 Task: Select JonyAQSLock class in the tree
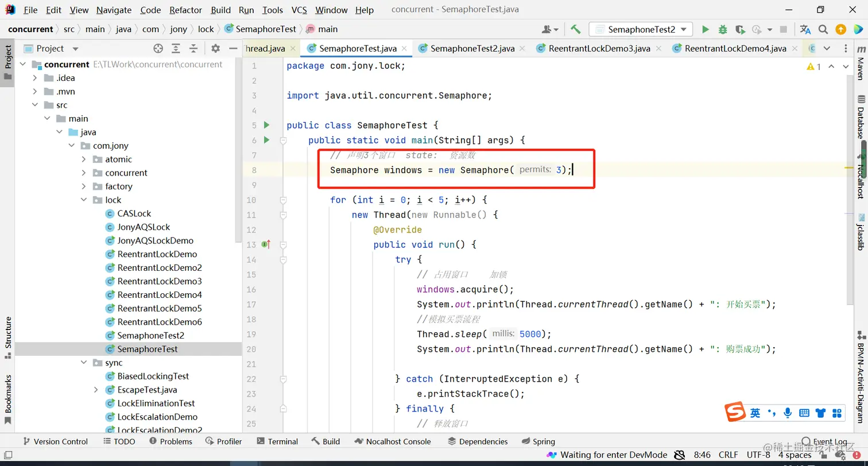[x=144, y=227]
